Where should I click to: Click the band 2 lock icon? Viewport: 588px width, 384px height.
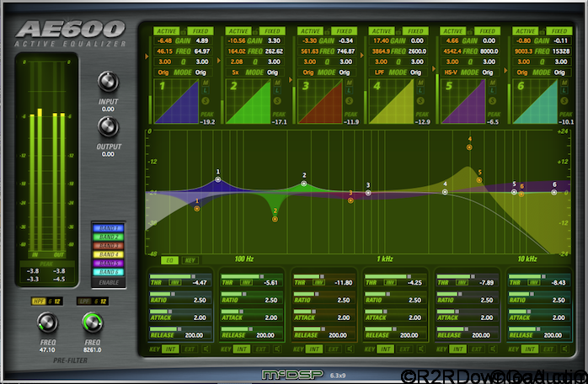click(x=255, y=31)
